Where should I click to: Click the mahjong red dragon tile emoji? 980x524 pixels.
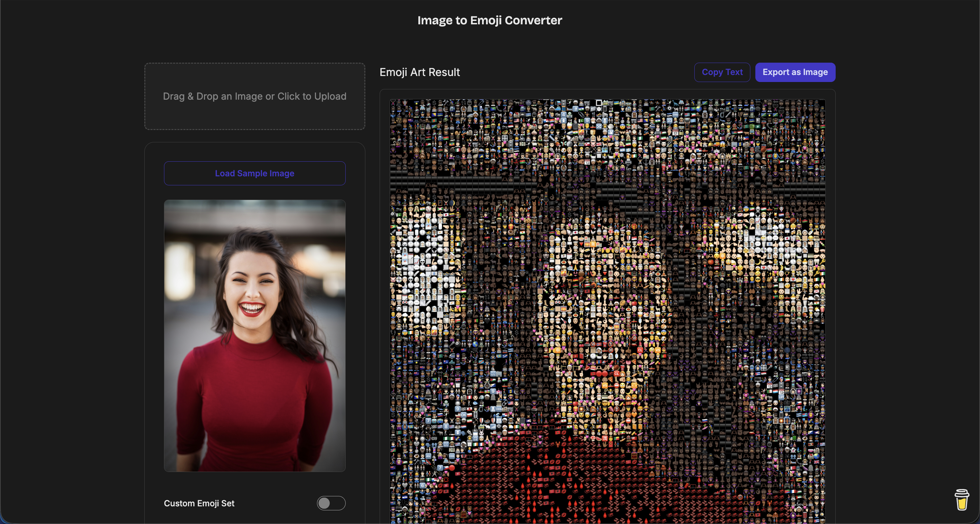610,273
